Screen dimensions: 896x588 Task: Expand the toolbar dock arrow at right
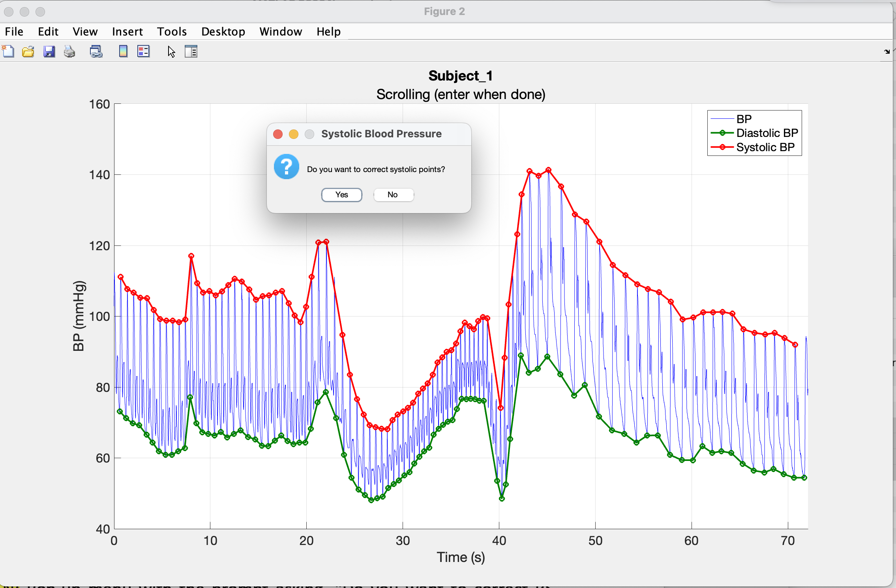pos(887,52)
